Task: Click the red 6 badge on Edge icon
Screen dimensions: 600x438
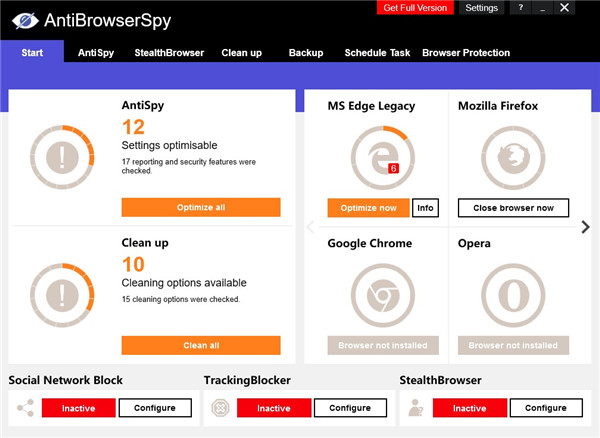Action: coord(393,168)
